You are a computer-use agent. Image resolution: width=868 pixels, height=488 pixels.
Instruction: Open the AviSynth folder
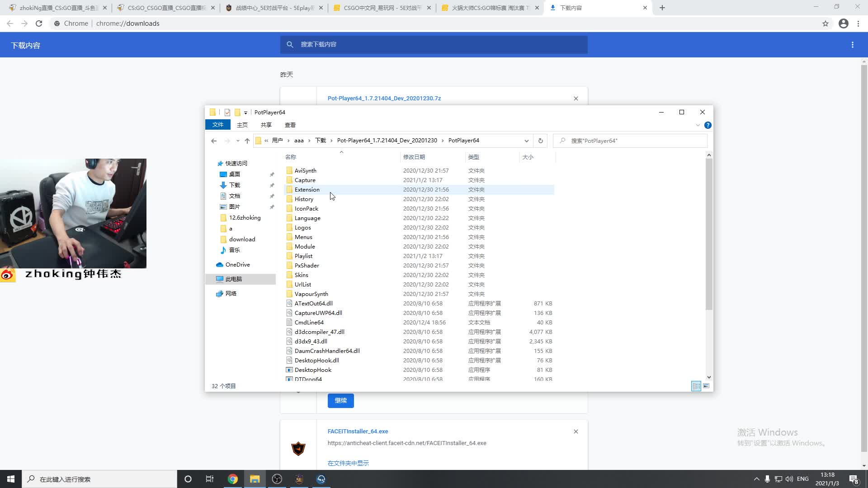305,170
